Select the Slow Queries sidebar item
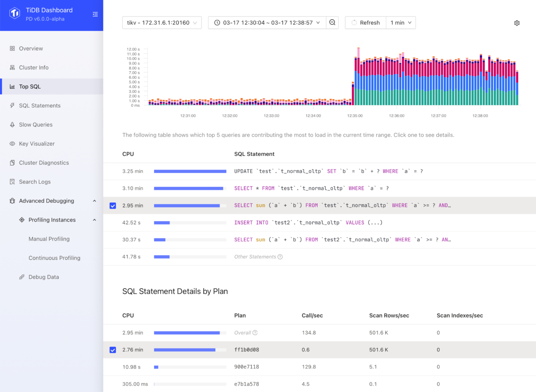Image resolution: width=536 pixels, height=392 pixels. 36,125
